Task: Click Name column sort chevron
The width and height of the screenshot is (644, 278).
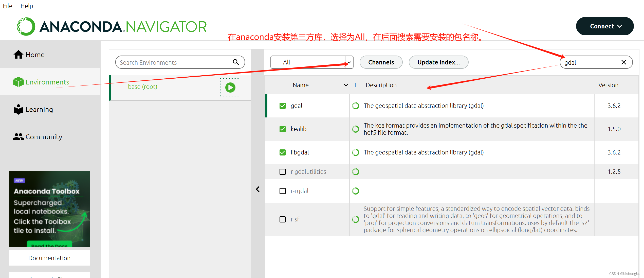Action: [346, 85]
